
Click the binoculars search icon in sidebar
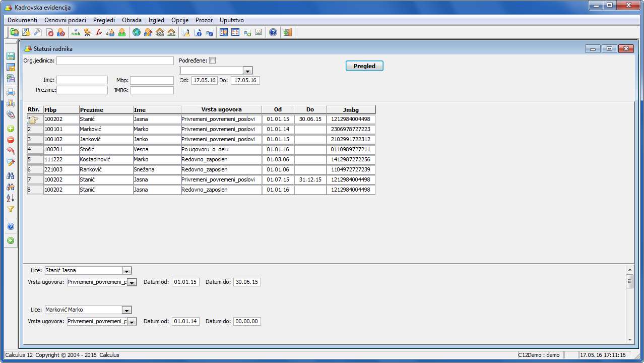pos(11,175)
